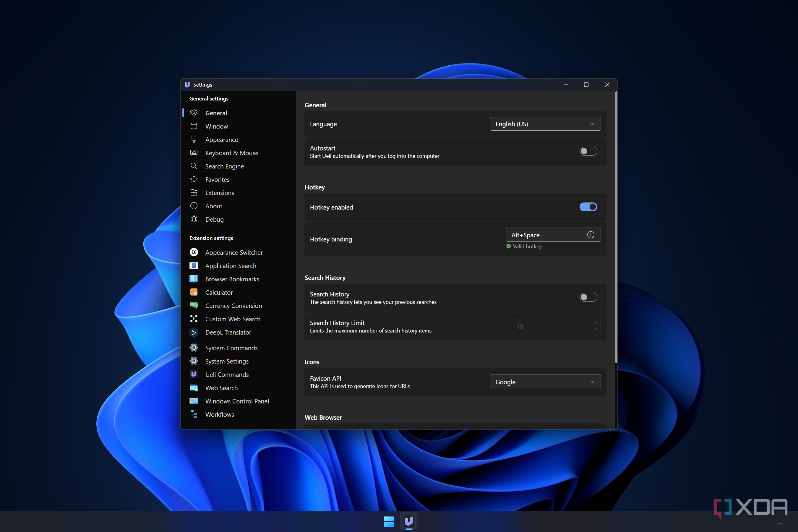Click the About info icon in sidebar
798x532 pixels.
point(194,206)
